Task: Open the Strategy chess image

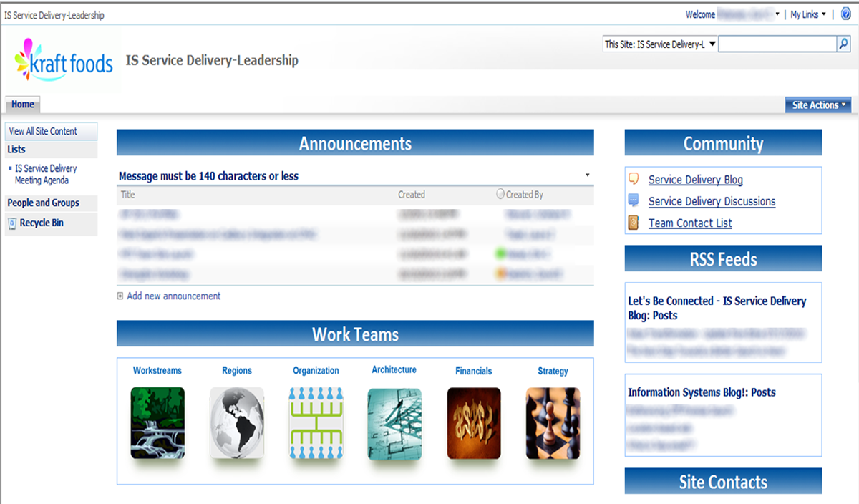Action: pyautogui.click(x=553, y=423)
